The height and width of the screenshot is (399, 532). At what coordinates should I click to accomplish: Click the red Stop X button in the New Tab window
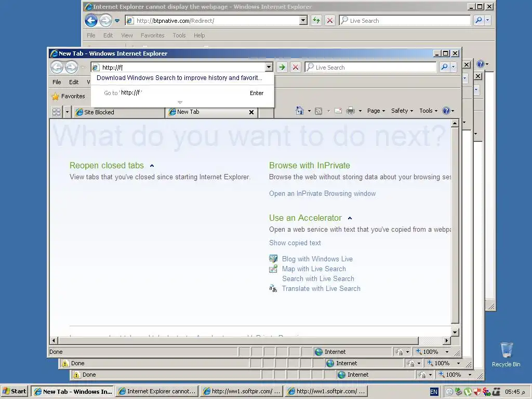pyautogui.click(x=296, y=67)
